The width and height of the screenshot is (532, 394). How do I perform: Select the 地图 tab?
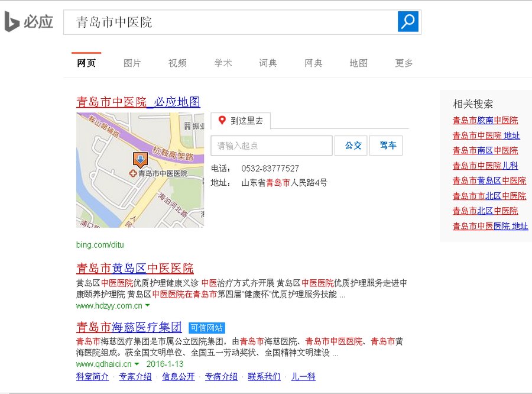point(358,63)
